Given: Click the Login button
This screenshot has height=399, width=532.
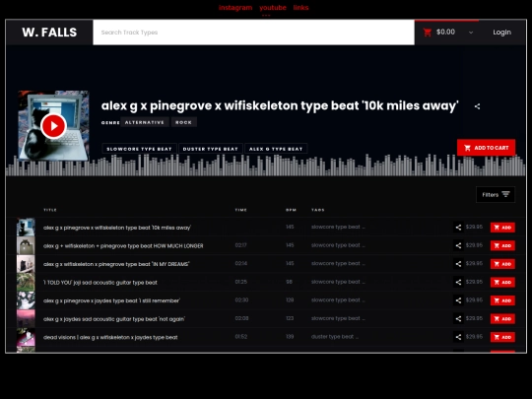Looking at the screenshot, I should pyautogui.click(x=501, y=33).
